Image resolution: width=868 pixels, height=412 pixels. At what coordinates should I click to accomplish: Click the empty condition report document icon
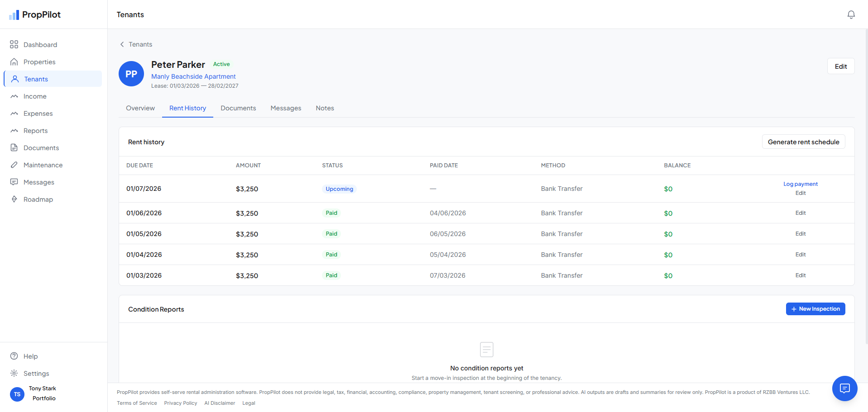pyautogui.click(x=487, y=350)
